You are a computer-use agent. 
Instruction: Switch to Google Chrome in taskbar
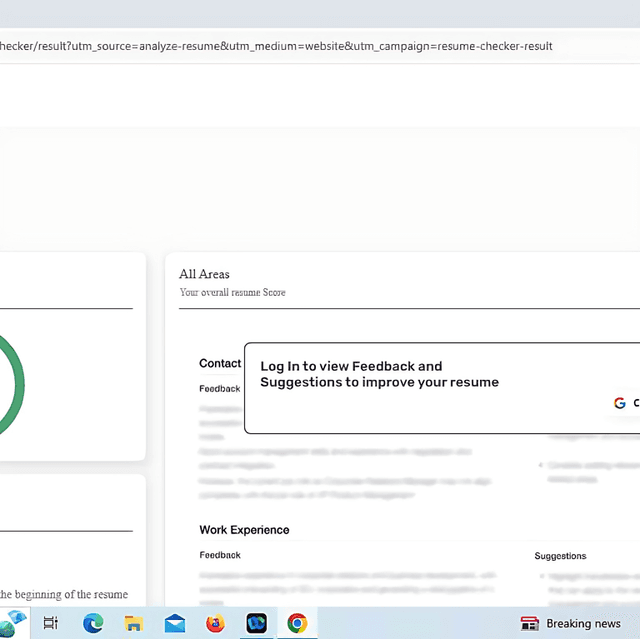(x=297, y=623)
